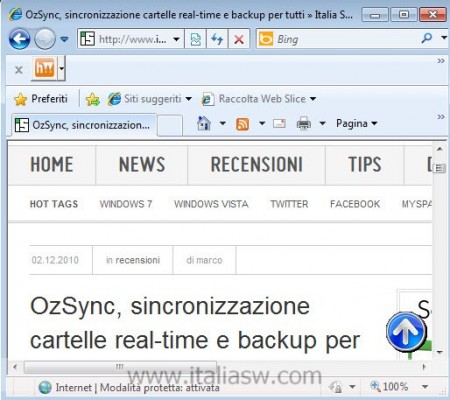This screenshot has width=450, height=400.
Task: Click the blue scroll-to-top arrow button
Action: tap(406, 332)
